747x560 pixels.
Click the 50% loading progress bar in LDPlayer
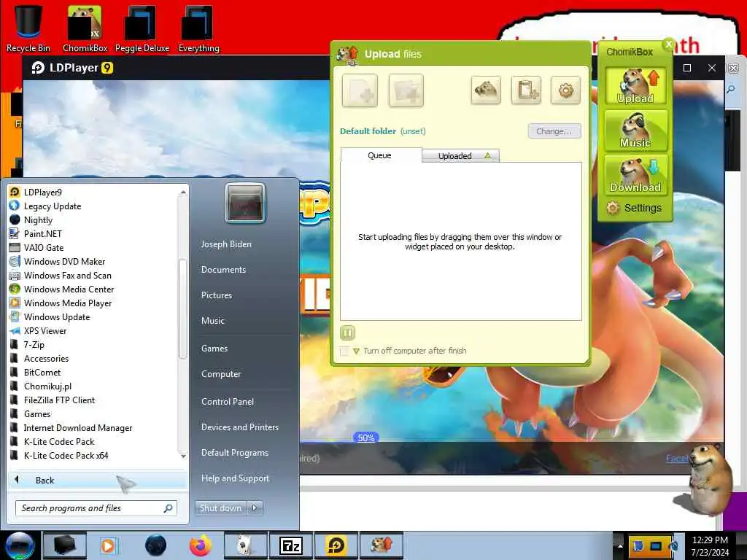tap(366, 437)
